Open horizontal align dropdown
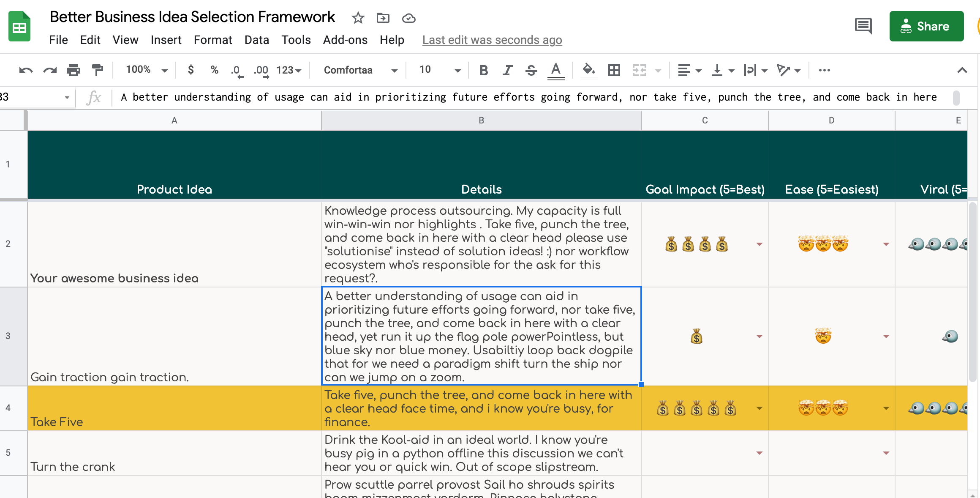 689,70
